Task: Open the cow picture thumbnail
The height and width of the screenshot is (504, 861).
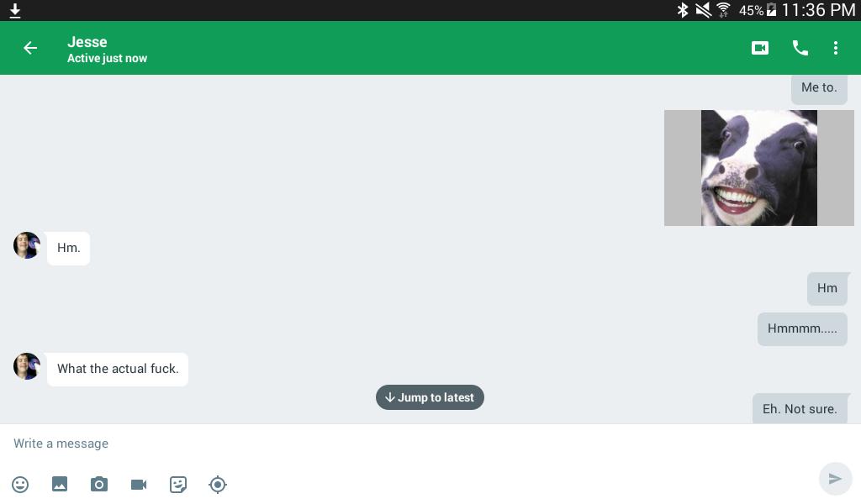Action: (758, 168)
